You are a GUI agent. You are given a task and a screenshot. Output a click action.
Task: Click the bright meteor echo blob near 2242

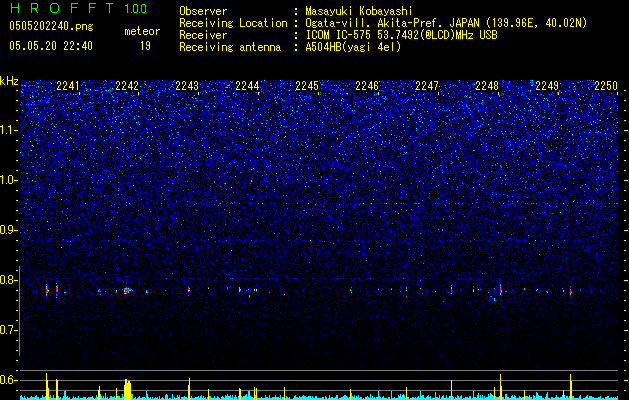click(x=128, y=290)
